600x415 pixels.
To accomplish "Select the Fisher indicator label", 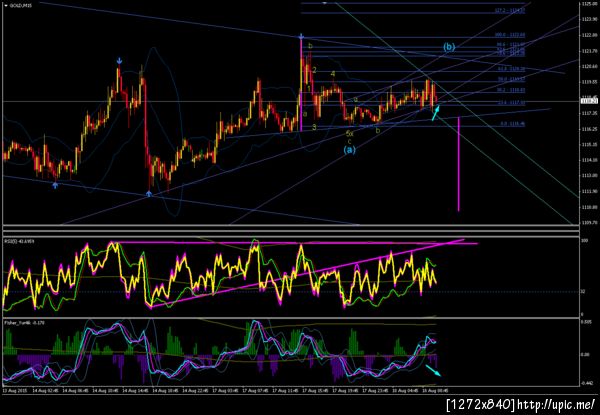I will pos(24,323).
